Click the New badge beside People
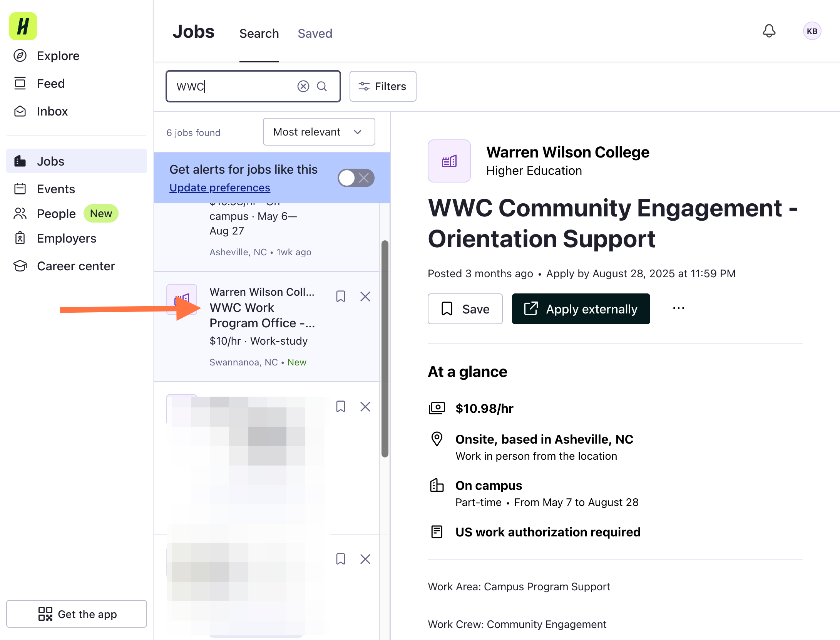Screen dimensions: 840x640 tap(101, 213)
